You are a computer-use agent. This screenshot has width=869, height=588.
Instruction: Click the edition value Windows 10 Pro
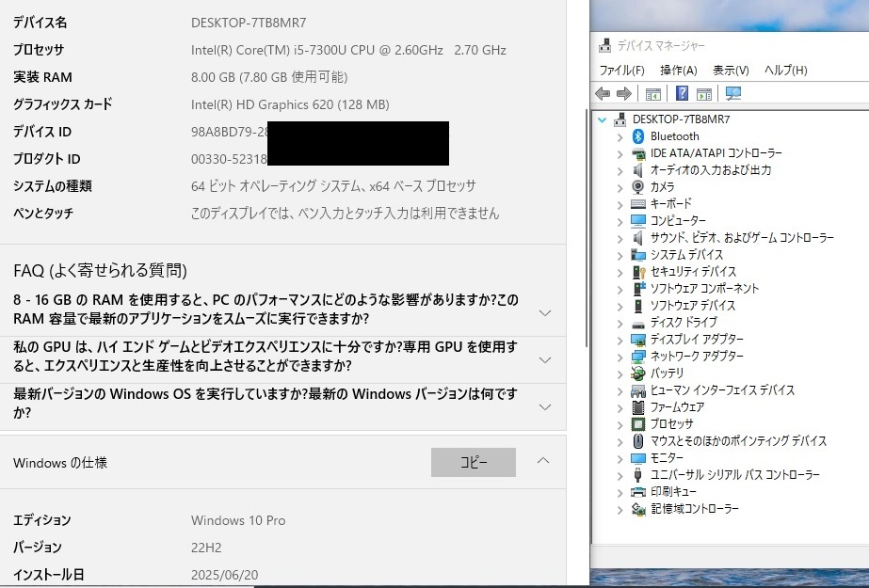click(x=238, y=520)
